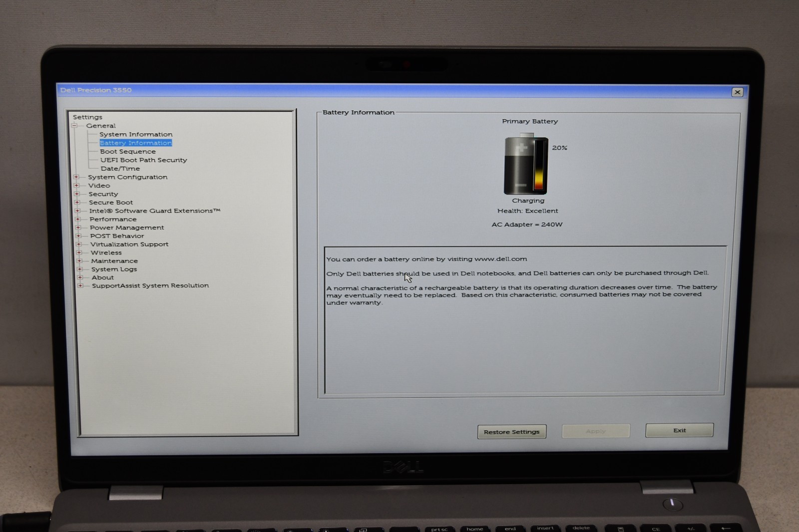
Task: Click the Primary Battery heading
Action: [530, 121]
